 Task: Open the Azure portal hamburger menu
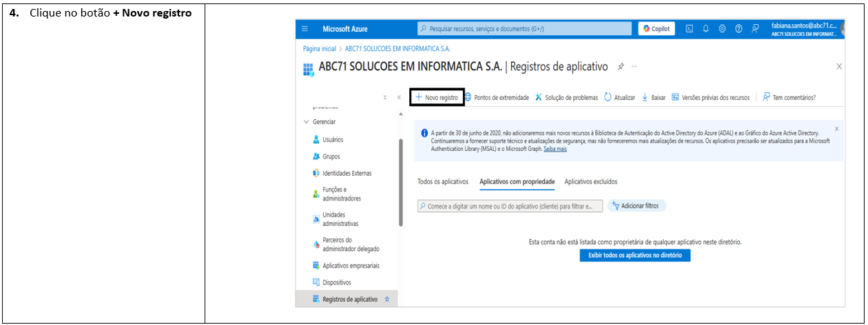305,29
